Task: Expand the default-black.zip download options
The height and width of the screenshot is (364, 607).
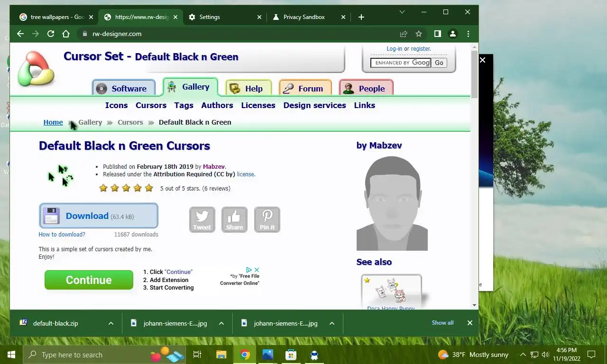Action: point(110,323)
